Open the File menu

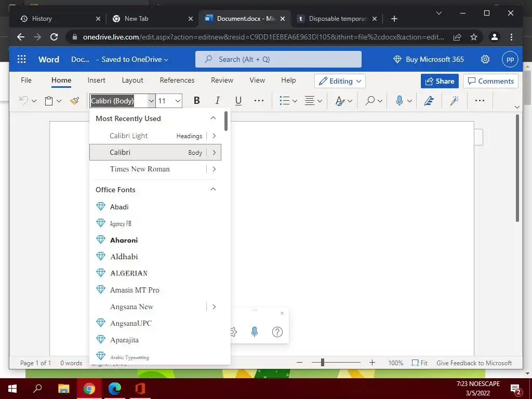tap(26, 81)
